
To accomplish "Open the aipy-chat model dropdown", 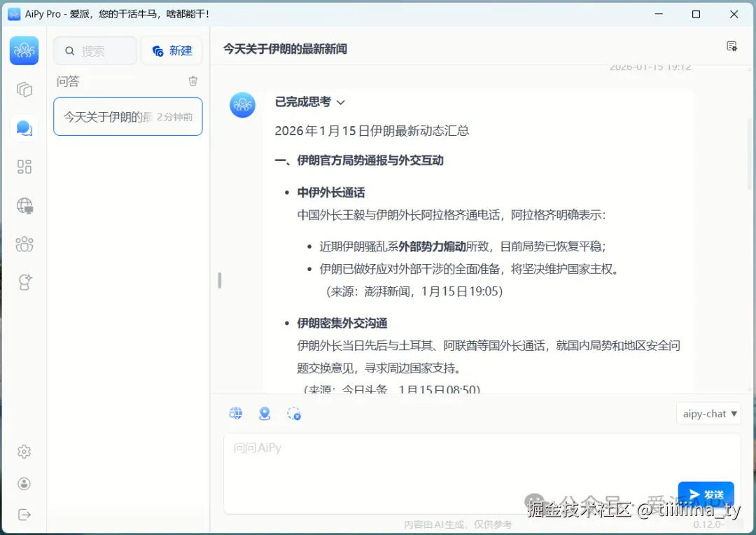I will click(708, 413).
